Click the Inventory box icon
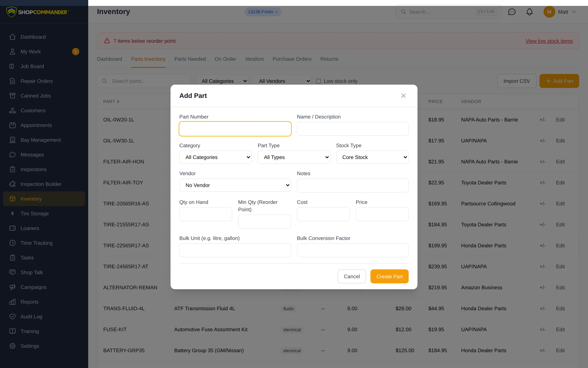 (12, 199)
